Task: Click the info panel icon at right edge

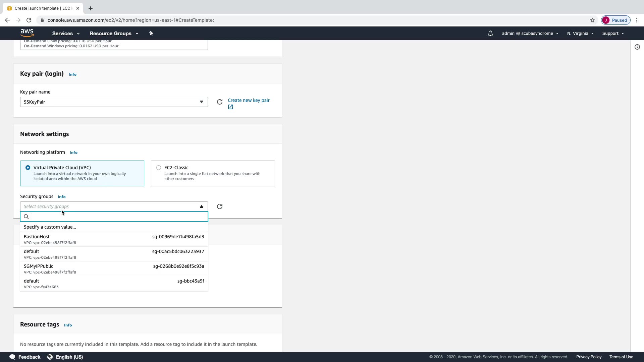Action: pos(637,47)
